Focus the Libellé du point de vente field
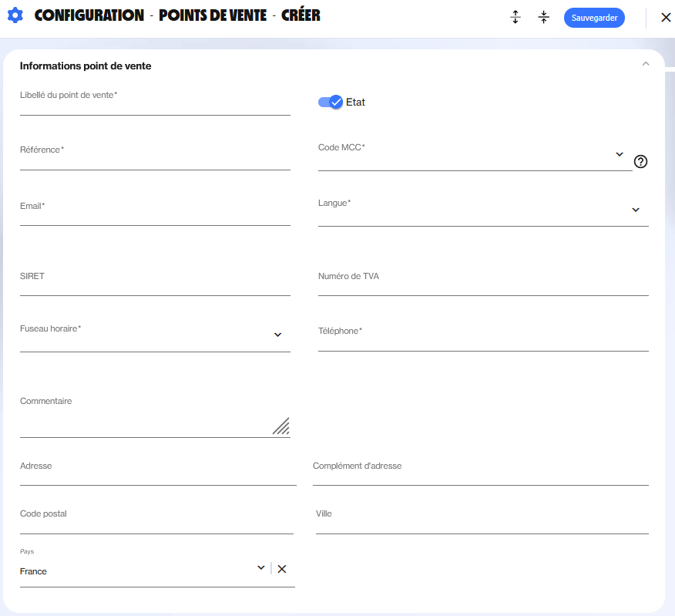 click(155, 106)
